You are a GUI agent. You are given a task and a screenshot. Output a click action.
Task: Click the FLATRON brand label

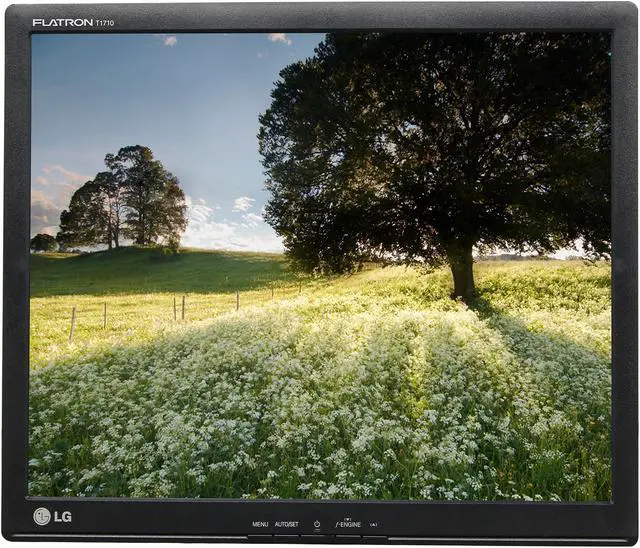[x=62, y=22]
